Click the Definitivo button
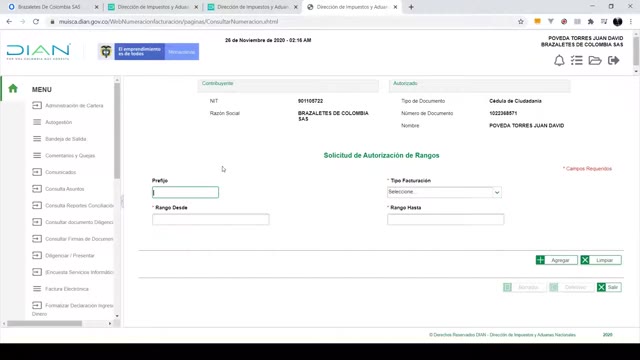 (571, 287)
